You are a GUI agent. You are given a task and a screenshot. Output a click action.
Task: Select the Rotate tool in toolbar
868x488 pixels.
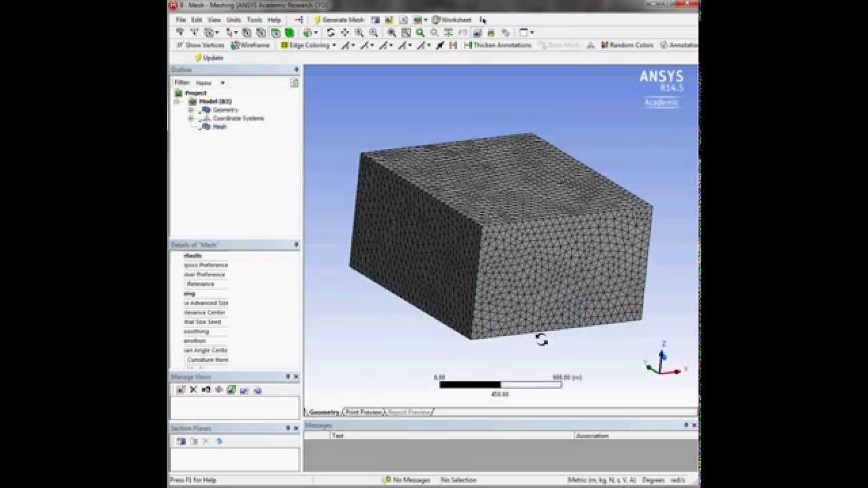coord(330,33)
